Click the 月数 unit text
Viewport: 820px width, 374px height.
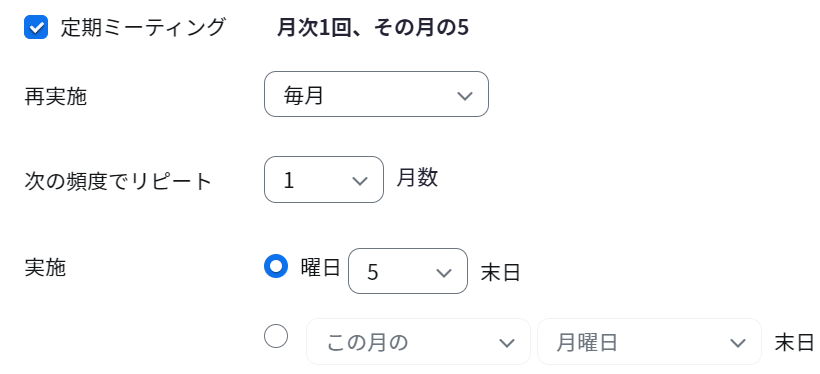click(x=417, y=178)
